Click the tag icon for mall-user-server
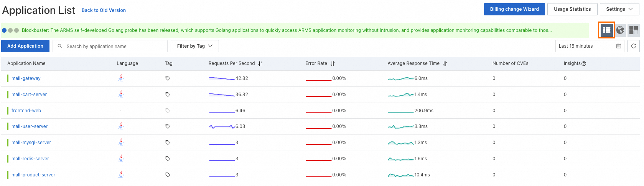The width and height of the screenshot is (644, 186). (x=168, y=126)
